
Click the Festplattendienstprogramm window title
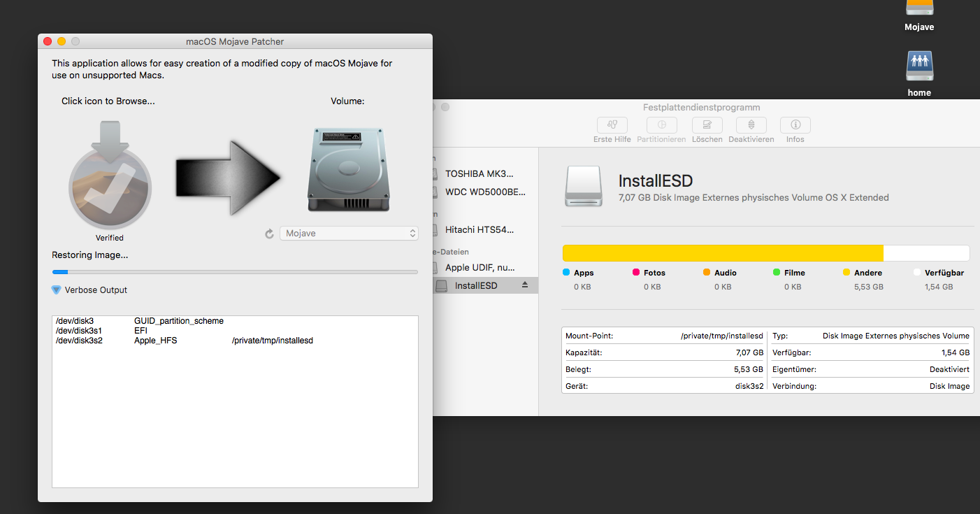coord(701,108)
